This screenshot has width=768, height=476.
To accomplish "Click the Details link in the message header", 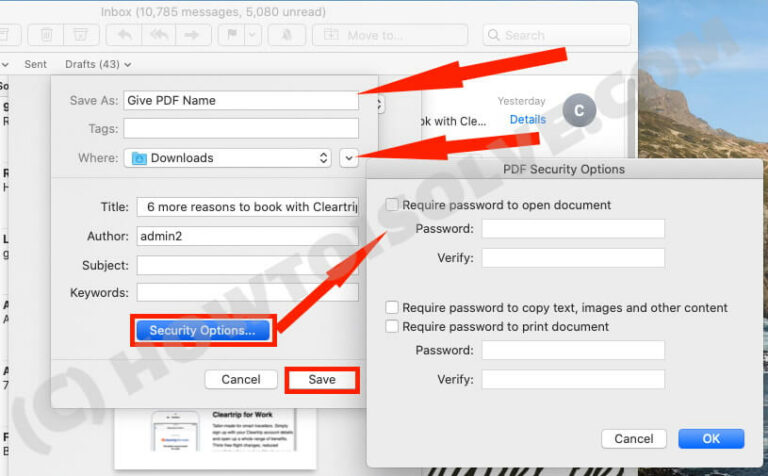I will (528, 119).
